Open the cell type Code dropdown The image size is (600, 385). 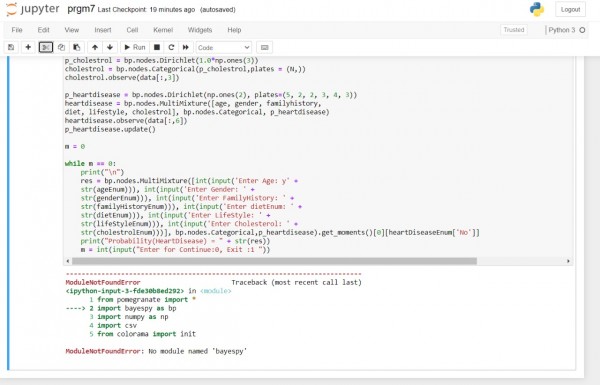click(x=224, y=47)
